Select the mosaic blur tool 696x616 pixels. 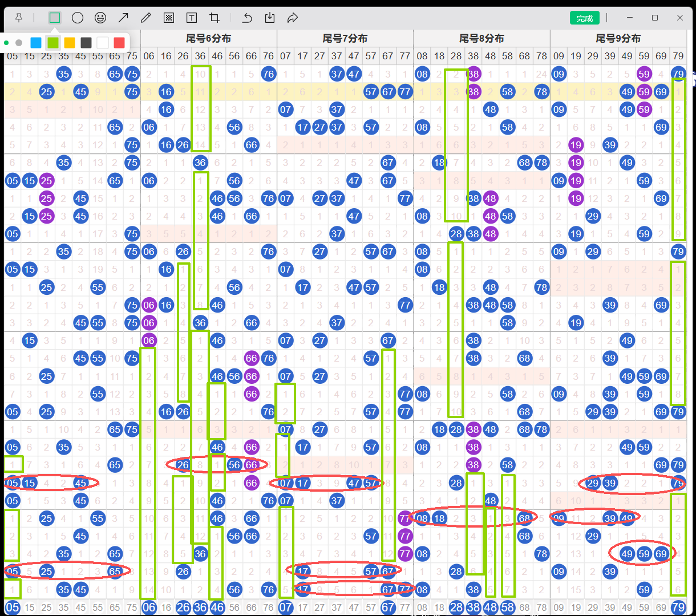pos(169,18)
